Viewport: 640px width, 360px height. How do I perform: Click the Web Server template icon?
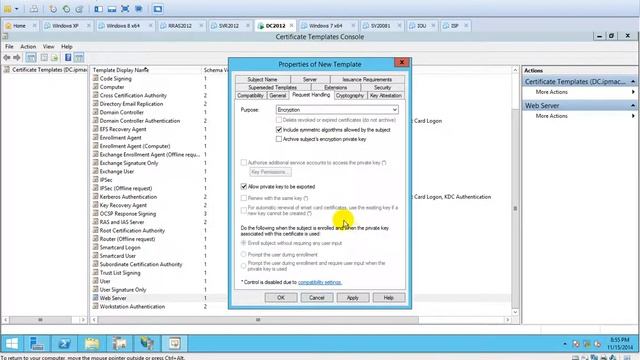[96, 298]
